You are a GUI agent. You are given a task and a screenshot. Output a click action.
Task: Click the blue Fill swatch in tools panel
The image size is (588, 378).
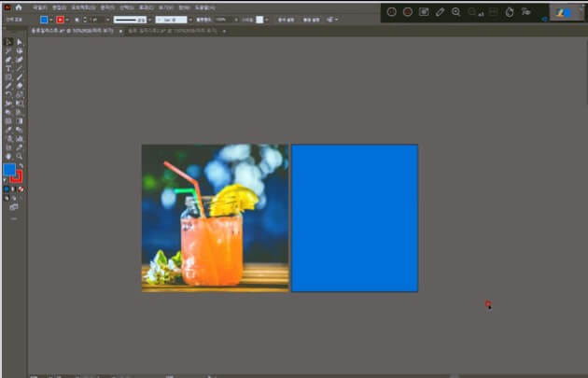[x=9, y=170]
